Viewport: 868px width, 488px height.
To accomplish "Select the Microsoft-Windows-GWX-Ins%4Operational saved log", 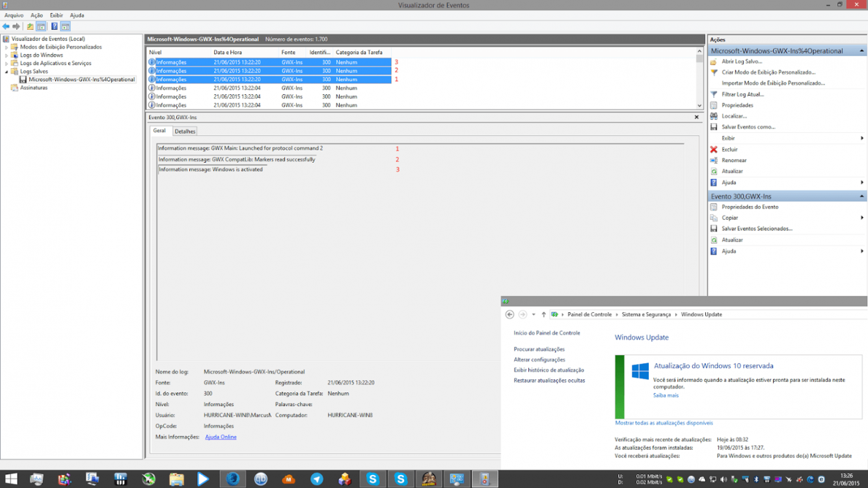I will click(82, 79).
